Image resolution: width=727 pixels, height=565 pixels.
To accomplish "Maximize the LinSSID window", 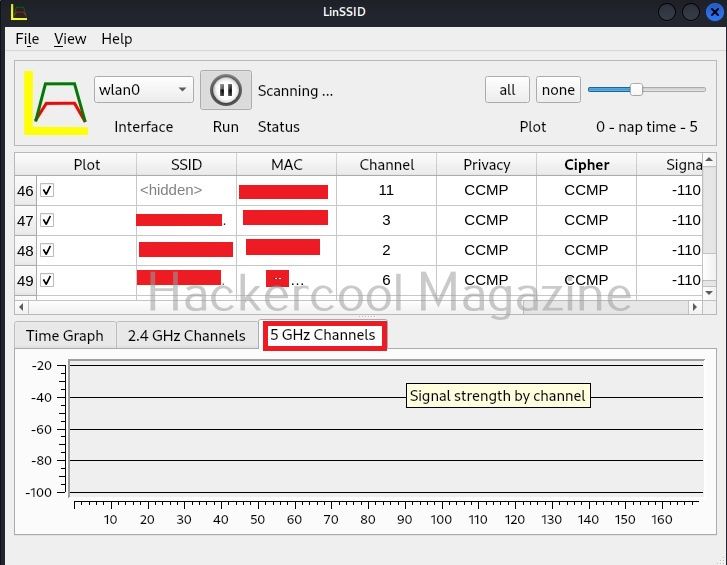I will coord(690,12).
